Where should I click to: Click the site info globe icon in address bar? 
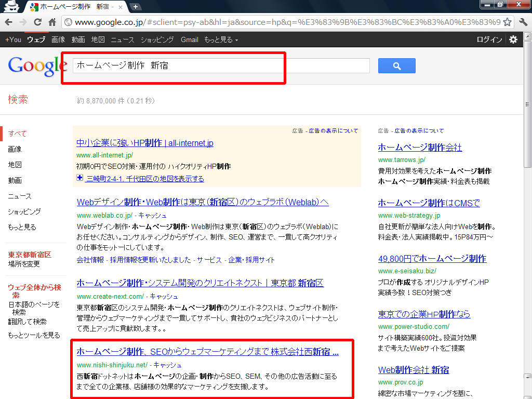tap(68, 22)
